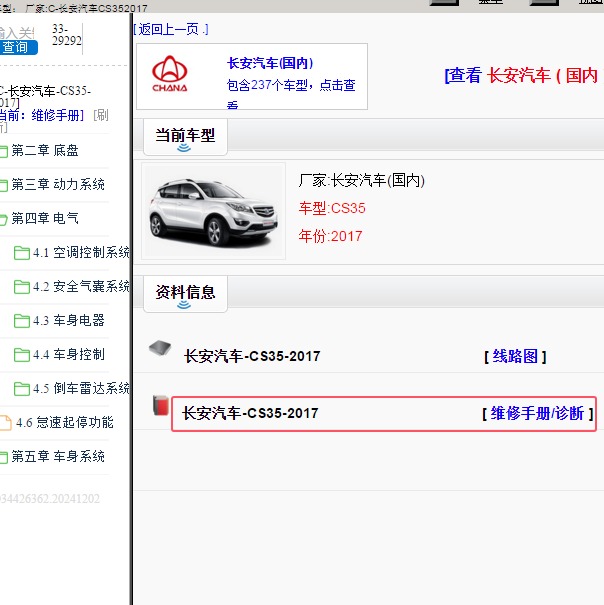Click the 厂家:长安汽车(国内) text
This screenshot has width=604, height=605.
362,180
